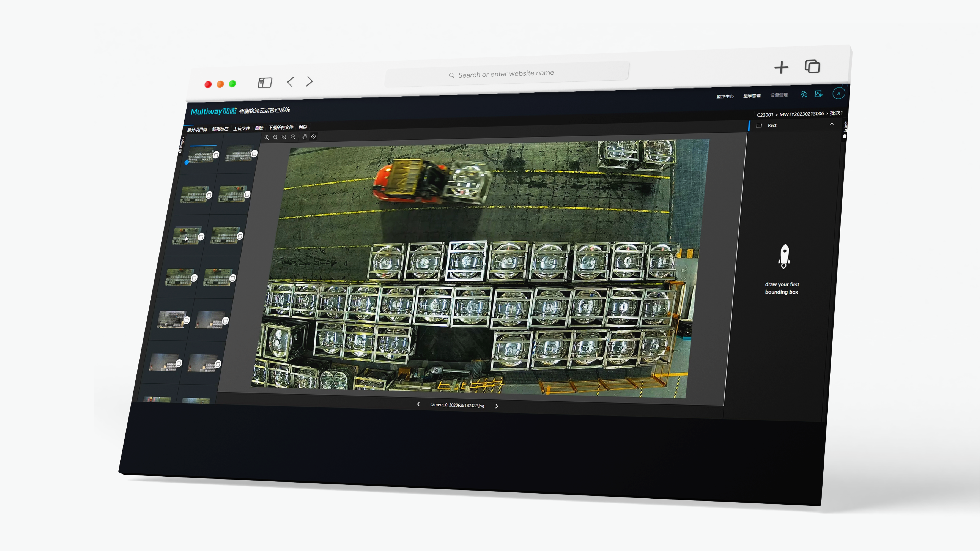
Task: Click the add user icon
Action: pyautogui.click(x=803, y=94)
